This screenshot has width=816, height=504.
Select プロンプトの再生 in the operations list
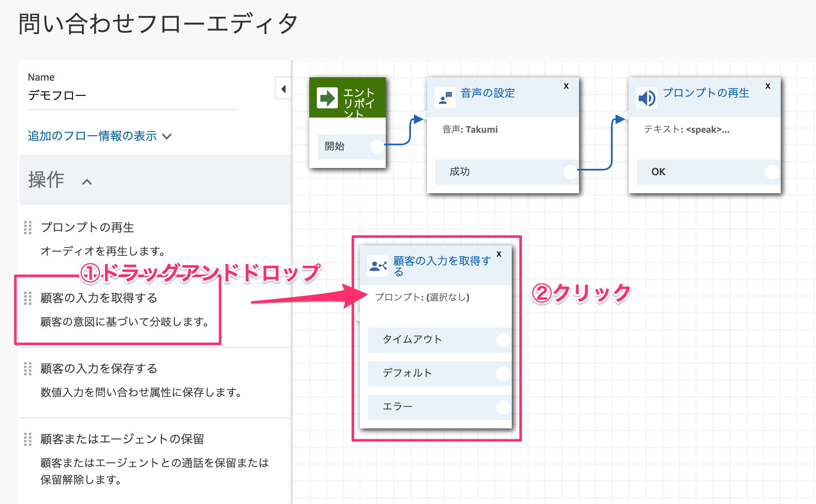(x=87, y=227)
